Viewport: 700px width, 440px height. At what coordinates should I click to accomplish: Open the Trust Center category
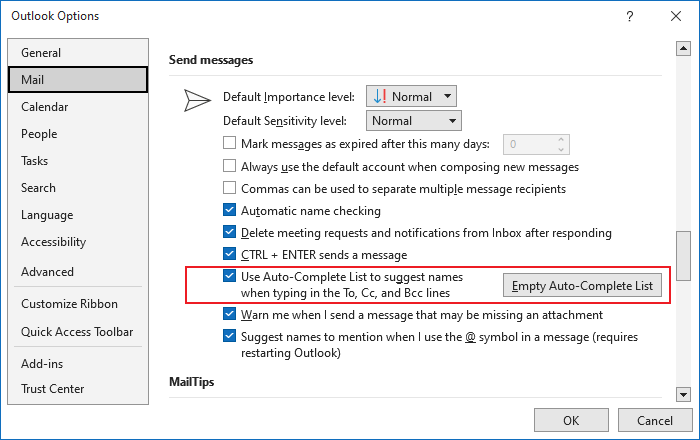(x=78, y=389)
